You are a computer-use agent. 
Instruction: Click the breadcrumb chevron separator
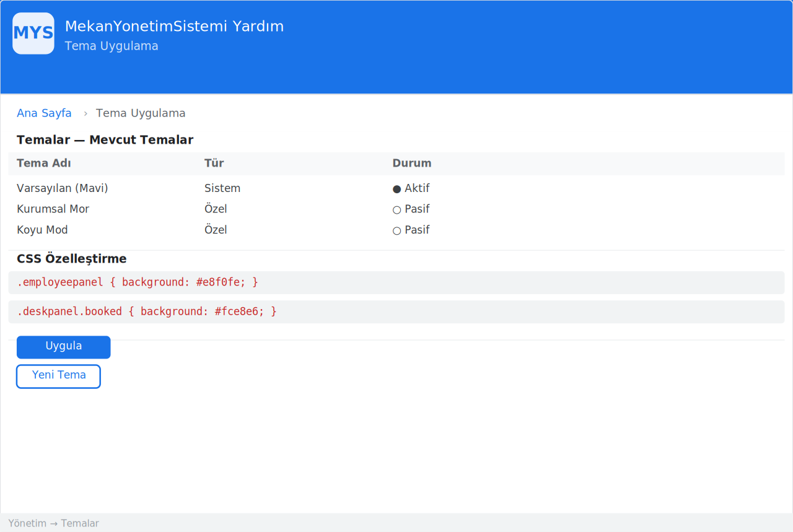[x=85, y=113]
